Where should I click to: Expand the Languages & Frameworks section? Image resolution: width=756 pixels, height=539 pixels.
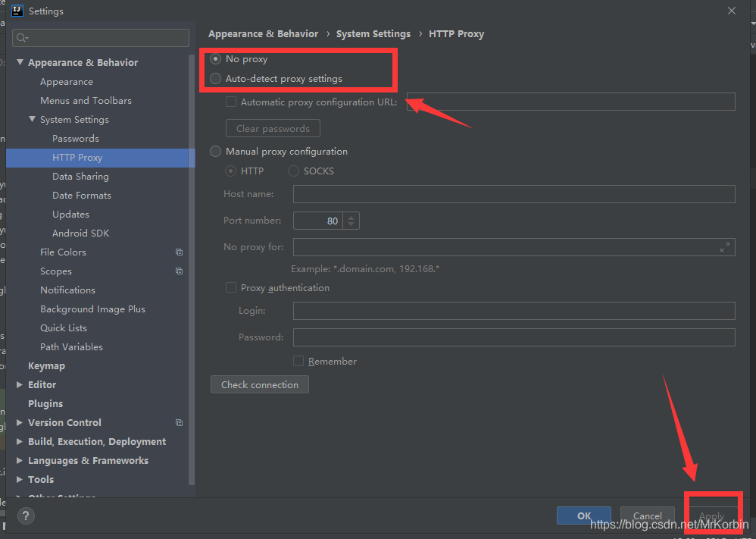coord(20,460)
